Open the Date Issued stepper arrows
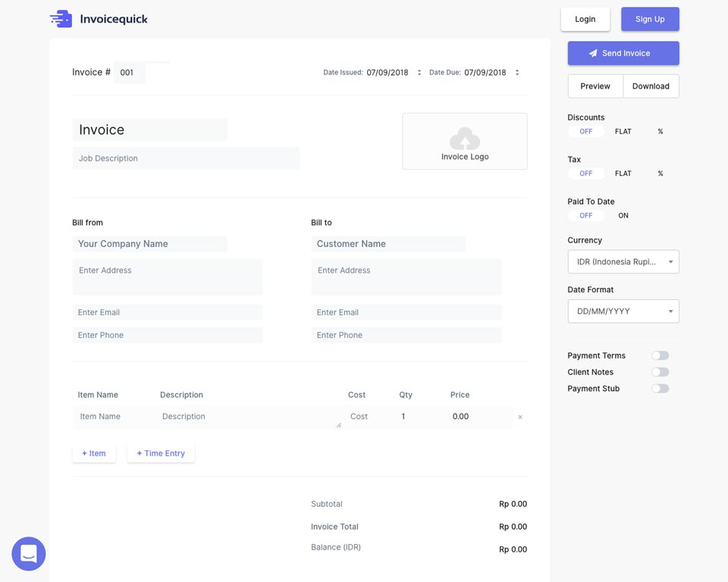The height and width of the screenshot is (582, 728). pyautogui.click(x=419, y=73)
